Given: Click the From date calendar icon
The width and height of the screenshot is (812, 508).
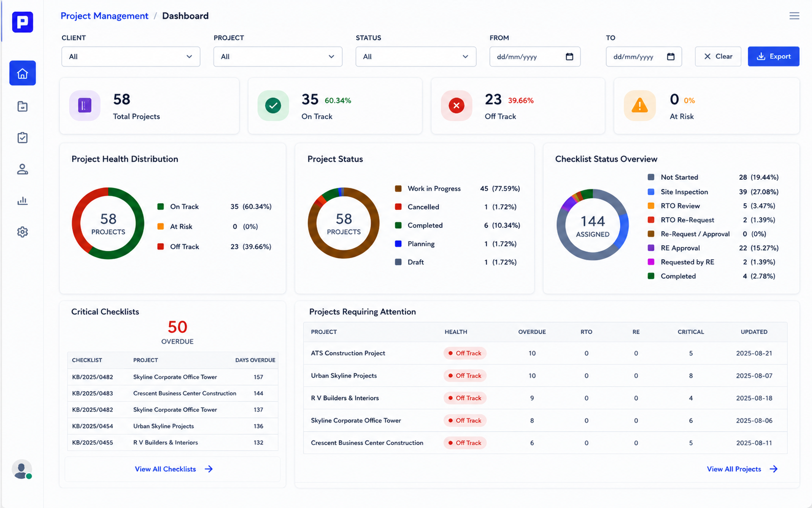Looking at the screenshot, I should click(x=569, y=56).
